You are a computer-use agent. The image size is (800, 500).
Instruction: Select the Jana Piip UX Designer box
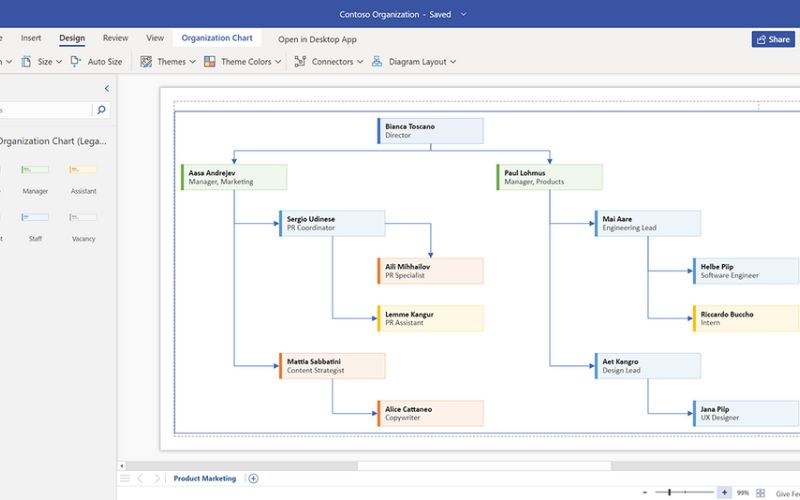click(746, 413)
